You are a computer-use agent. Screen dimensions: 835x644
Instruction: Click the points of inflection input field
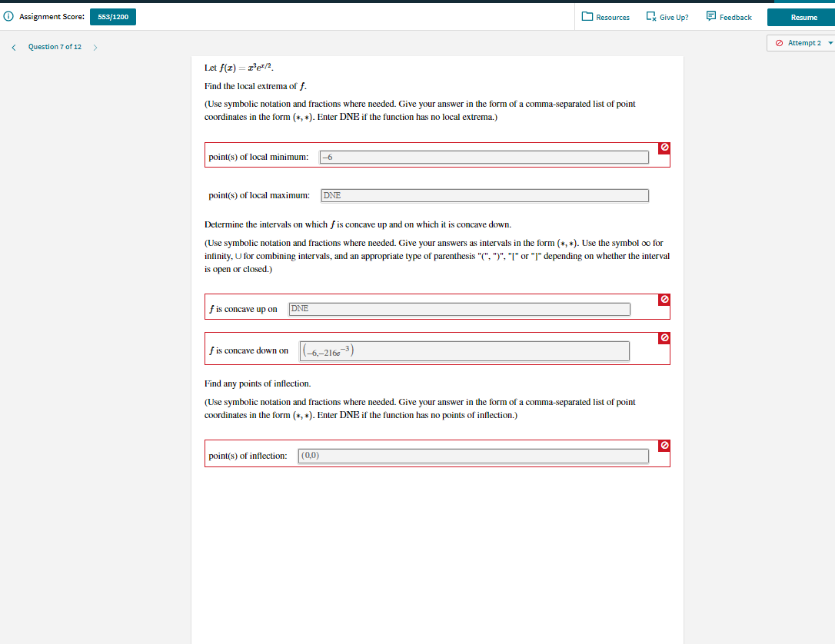[473, 455]
